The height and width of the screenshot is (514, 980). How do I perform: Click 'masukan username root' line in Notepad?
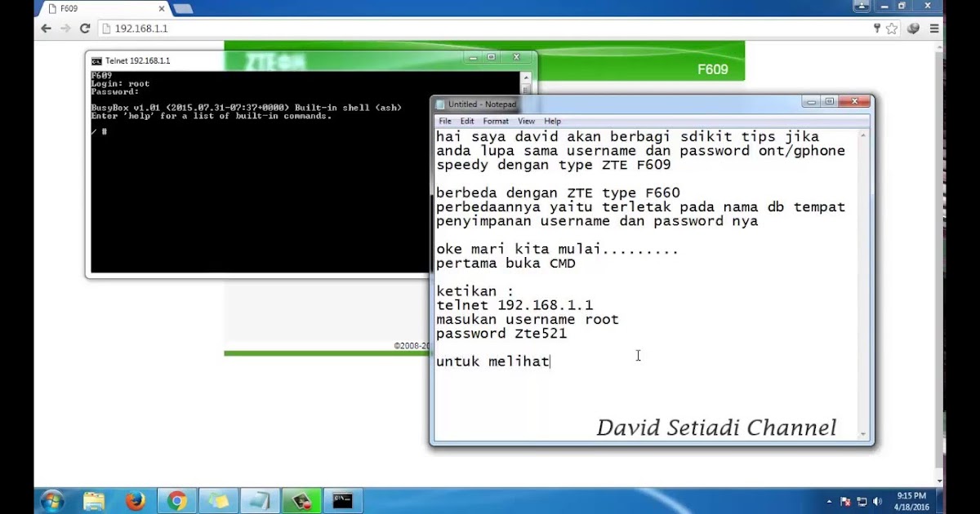(528, 320)
